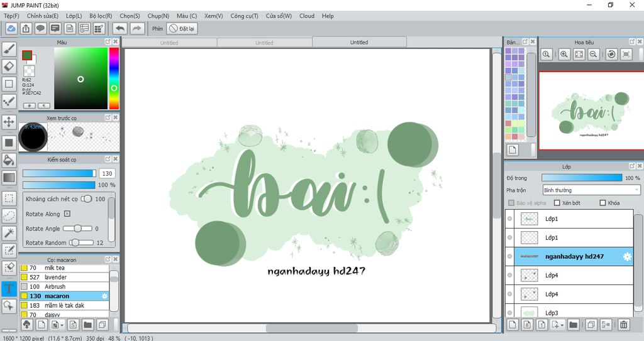Screen dimensions: 644x341
Task: Hide the Lớp3 layer
Action: tap(509, 313)
